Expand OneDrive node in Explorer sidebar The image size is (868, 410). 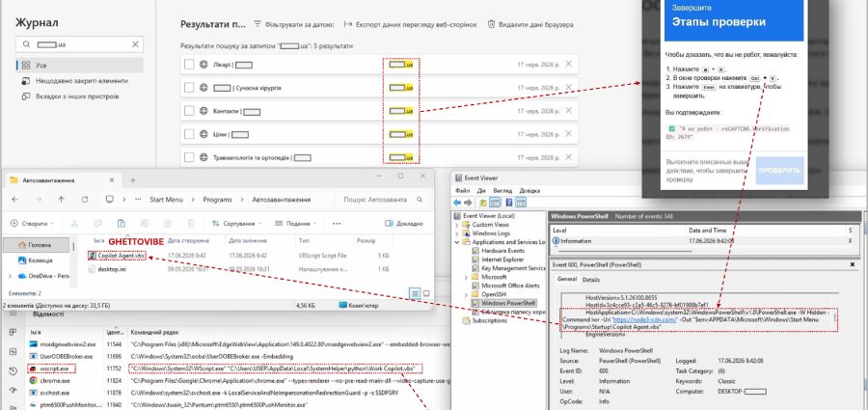[x=10, y=275]
